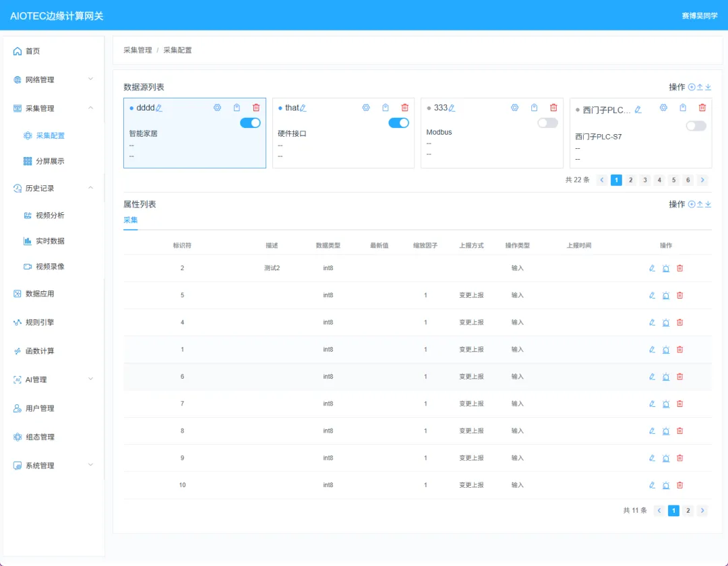Turn on 西门子PLC data source switch
The width and height of the screenshot is (728, 566).
click(696, 126)
